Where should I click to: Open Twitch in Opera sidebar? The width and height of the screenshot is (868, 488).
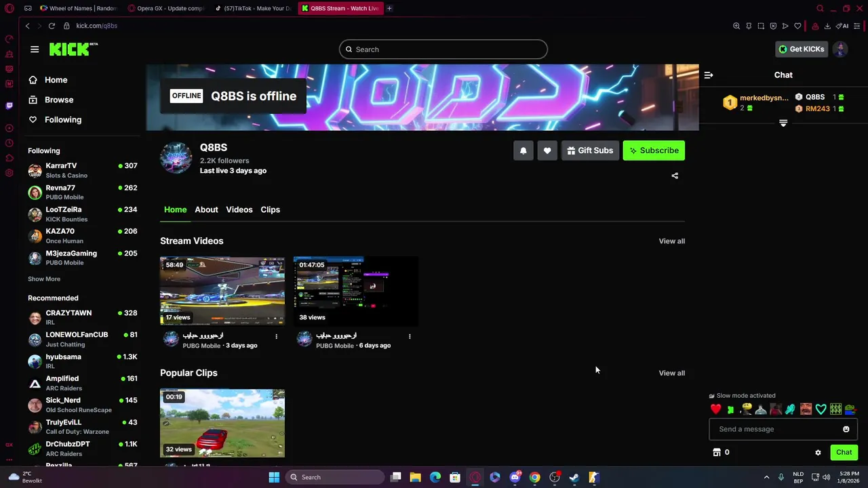[x=9, y=106]
